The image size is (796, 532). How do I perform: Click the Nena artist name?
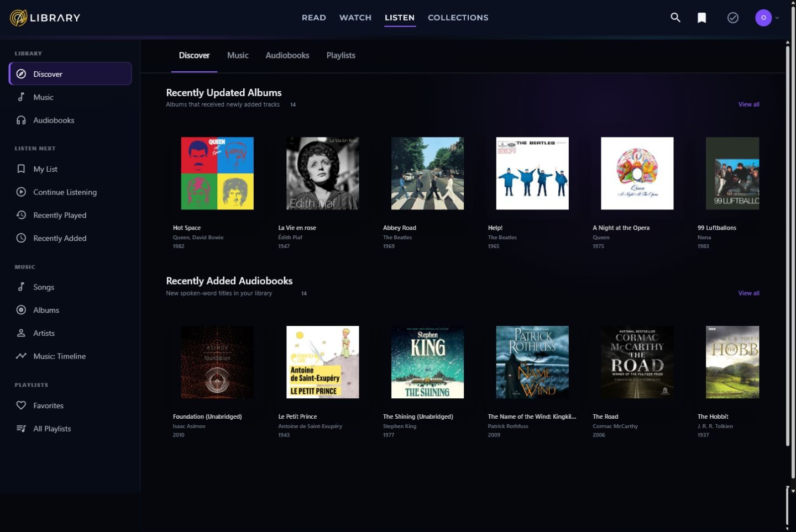coord(704,238)
